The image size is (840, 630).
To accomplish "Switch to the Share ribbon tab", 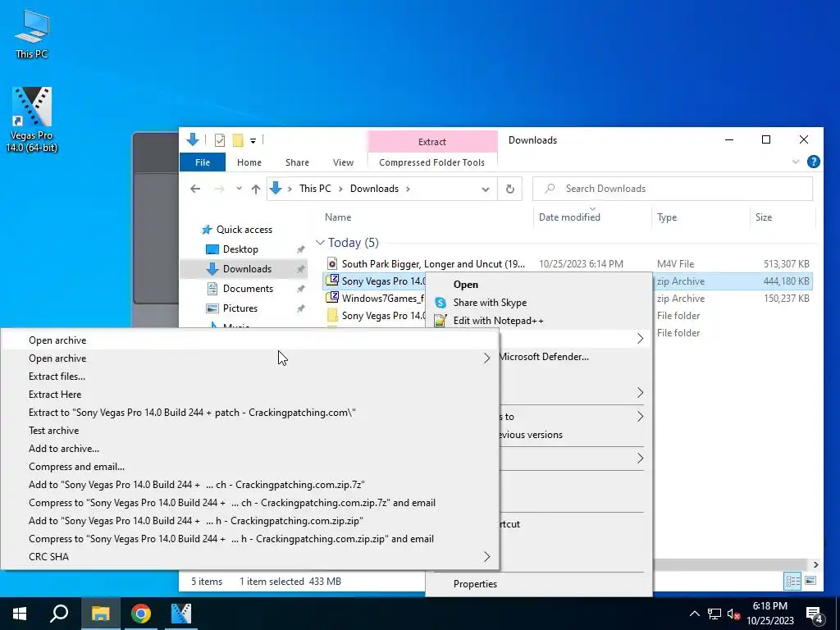I will pyautogui.click(x=297, y=162).
